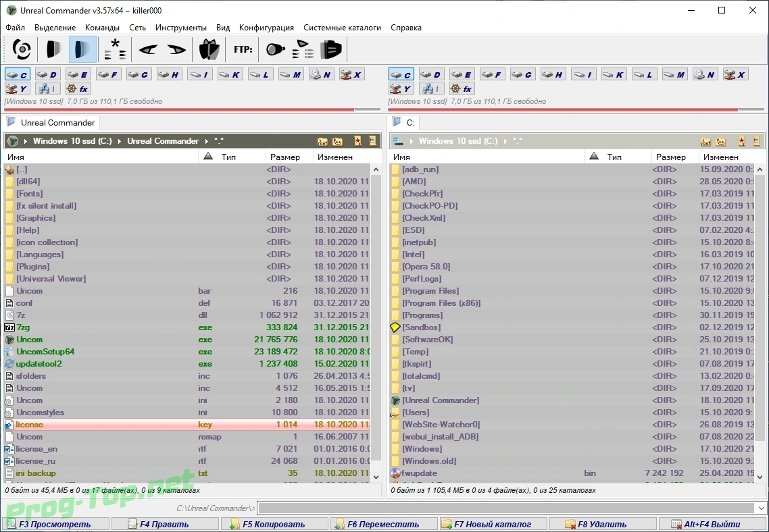
Task: Select the [Sandbox] folder in right panel
Action: (x=573, y=327)
